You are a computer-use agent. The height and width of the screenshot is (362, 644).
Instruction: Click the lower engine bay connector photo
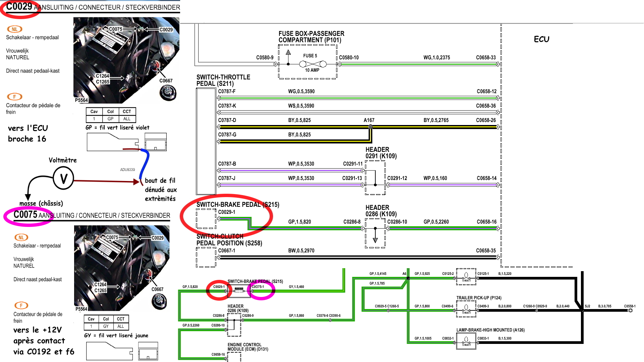121,268
